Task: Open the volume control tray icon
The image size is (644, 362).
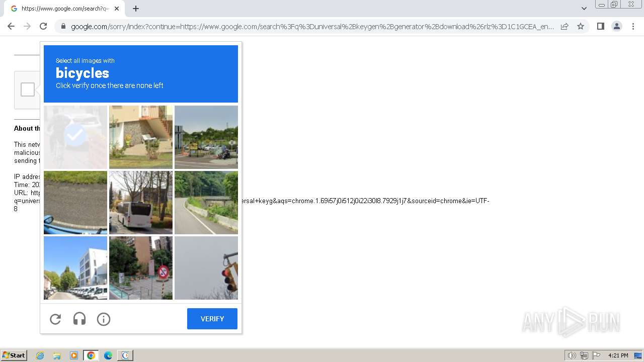Action: 572,355
